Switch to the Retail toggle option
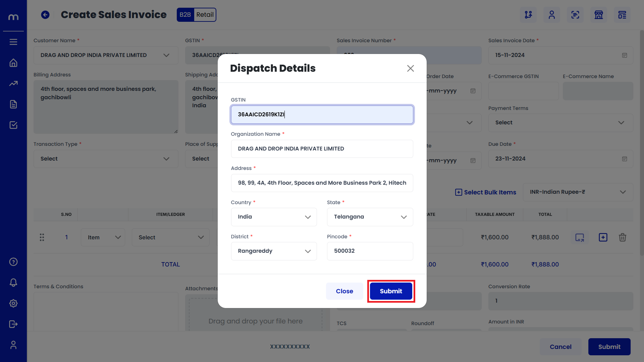The height and width of the screenshot is (362, 644). pos(205,15)
